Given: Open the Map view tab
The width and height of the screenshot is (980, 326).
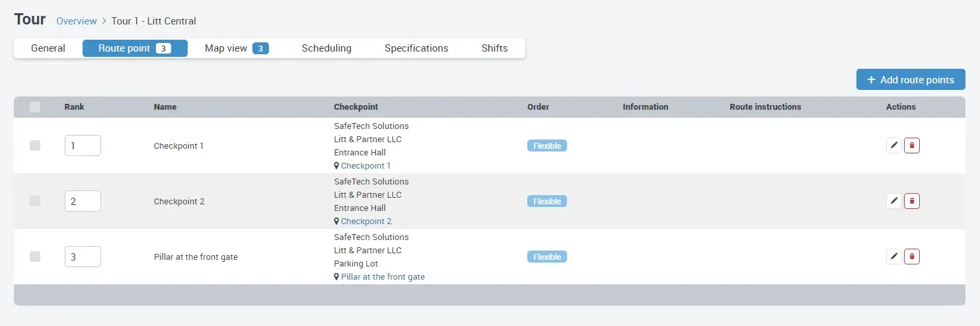Looking at the screenshot, I should [235, 48].
